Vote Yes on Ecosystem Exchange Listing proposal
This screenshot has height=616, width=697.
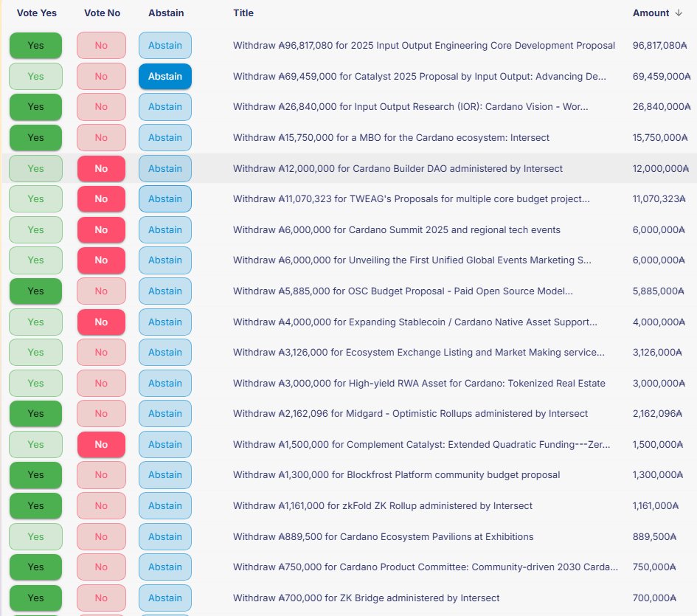coord(35,352)
